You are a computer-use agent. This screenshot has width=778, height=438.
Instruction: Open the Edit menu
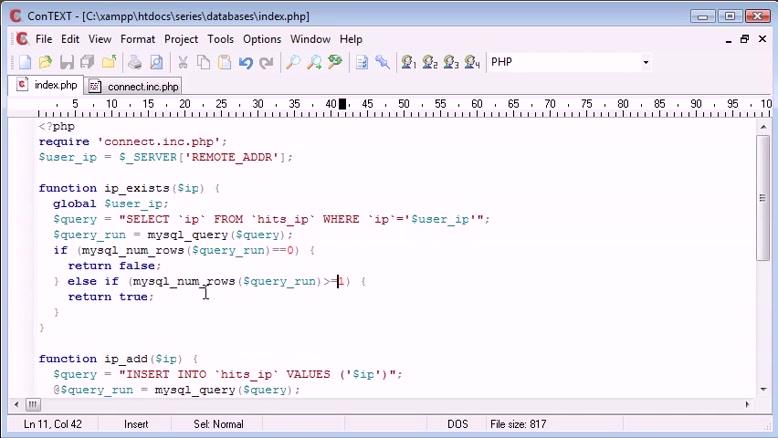[x=70, y=39]
